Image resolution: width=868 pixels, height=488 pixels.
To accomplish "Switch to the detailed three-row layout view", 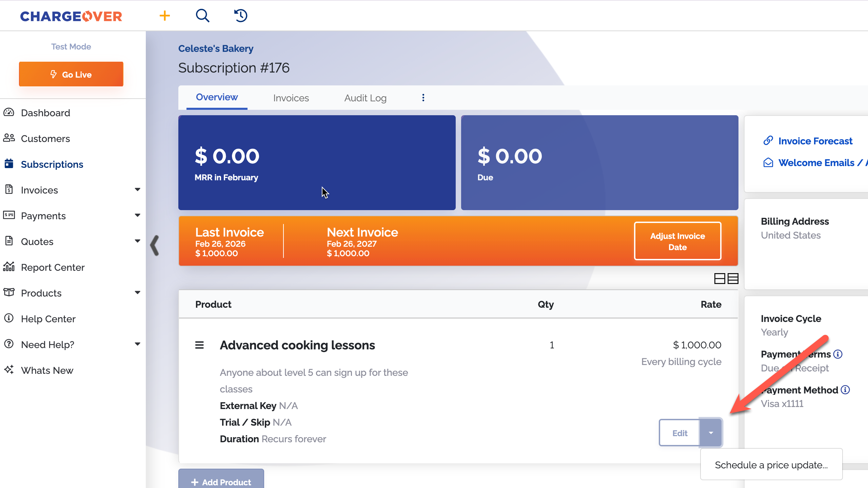I will click(733, 279).
